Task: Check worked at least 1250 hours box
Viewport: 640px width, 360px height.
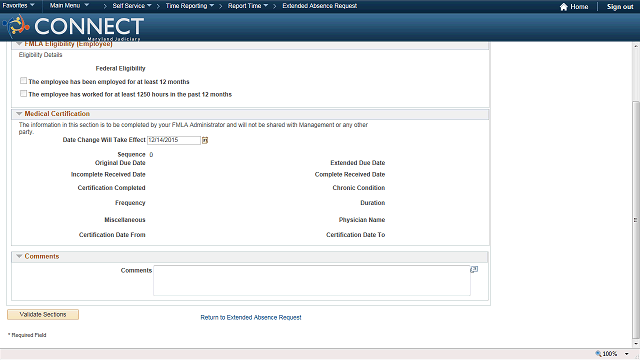Action: [x=24, y=94]
